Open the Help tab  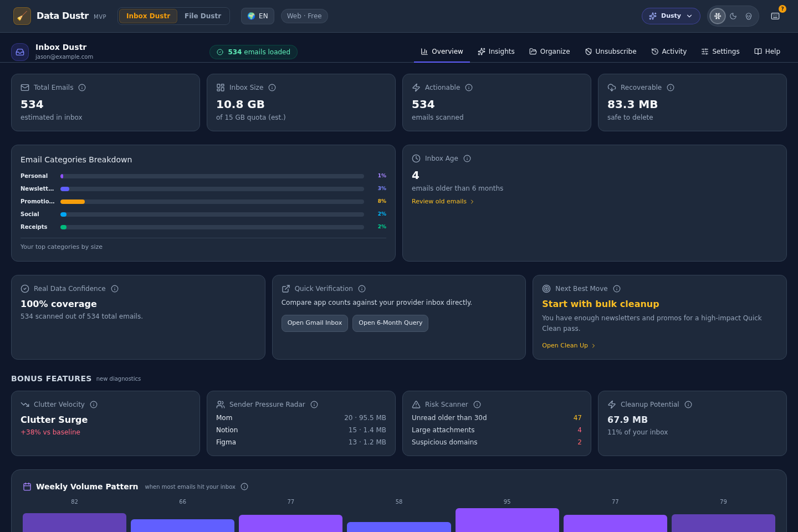(767, 52)
